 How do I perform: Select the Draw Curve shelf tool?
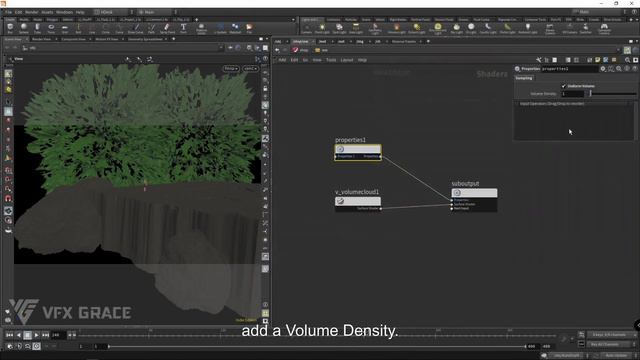(x=136, y=29)
